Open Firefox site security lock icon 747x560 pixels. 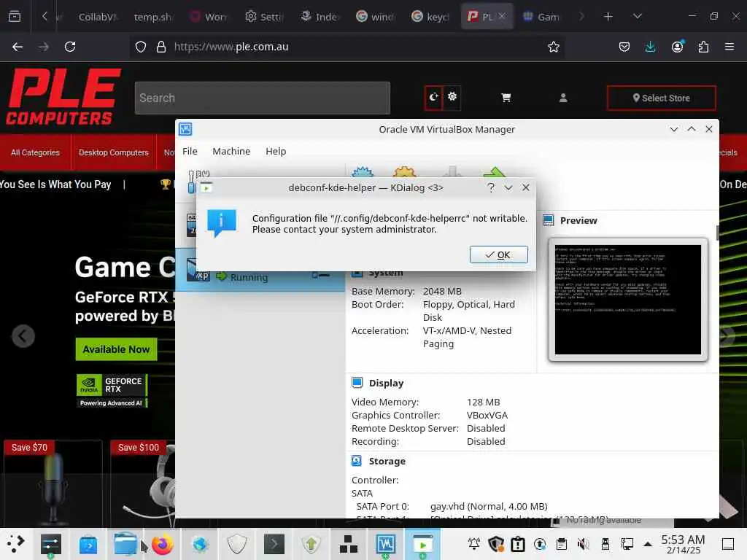161,47
